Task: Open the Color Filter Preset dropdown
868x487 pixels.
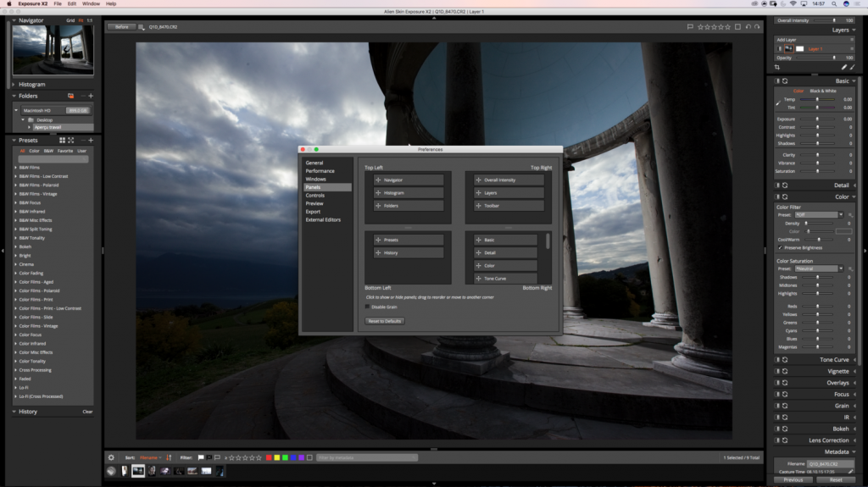Action: (819, 215)
